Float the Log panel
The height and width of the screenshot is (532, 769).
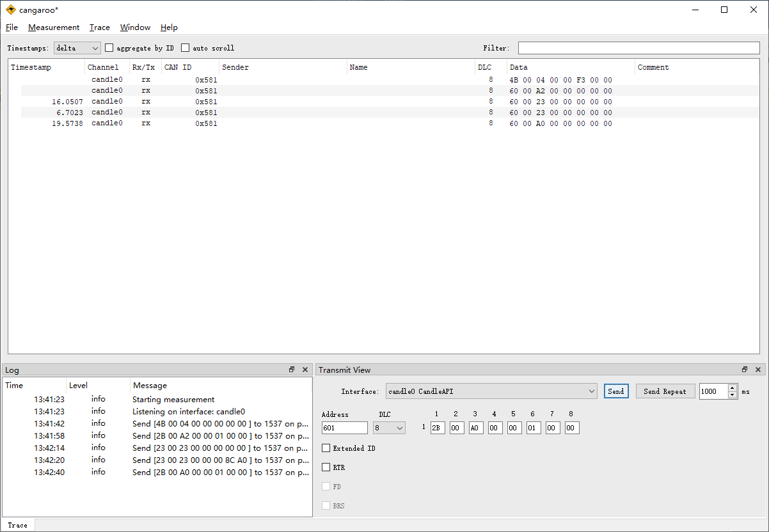point(292,370)
